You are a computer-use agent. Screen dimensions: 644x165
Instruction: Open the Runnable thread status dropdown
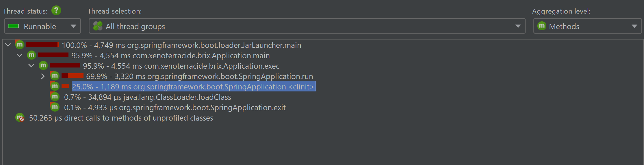pyautogui.click(x=42, y=26)
